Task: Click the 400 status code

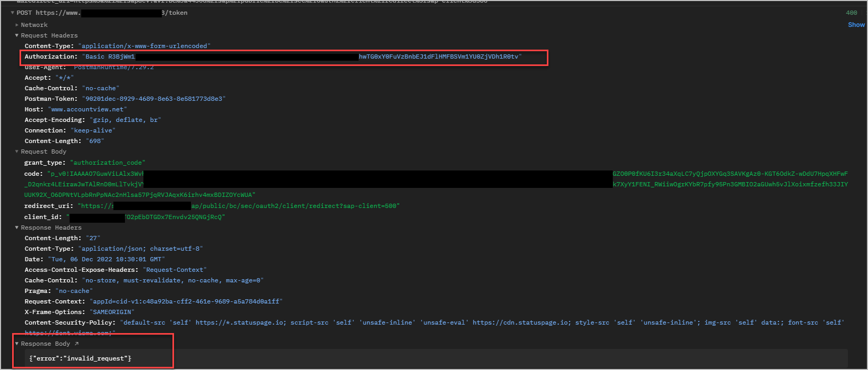Action: (851, 13)
